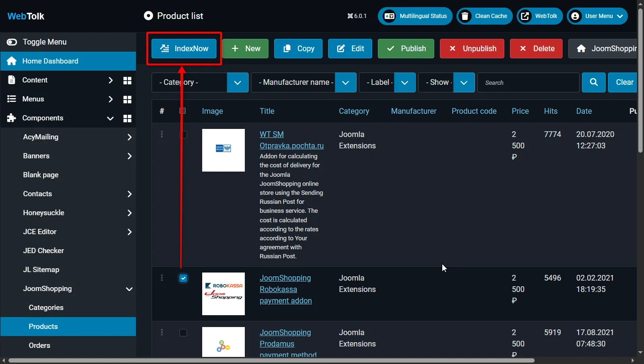Screen dimensions: 644x364
Task: Expand the User Menu dropdown
Action: coord(597,16)
